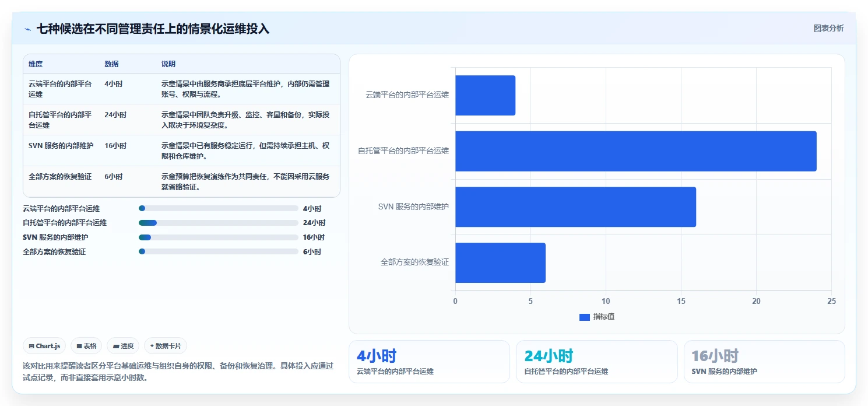This screenshot has height=406, width=868.
Task: Click the 自托管平台的内部平台运维 progress bar
Action: point(219,223)
